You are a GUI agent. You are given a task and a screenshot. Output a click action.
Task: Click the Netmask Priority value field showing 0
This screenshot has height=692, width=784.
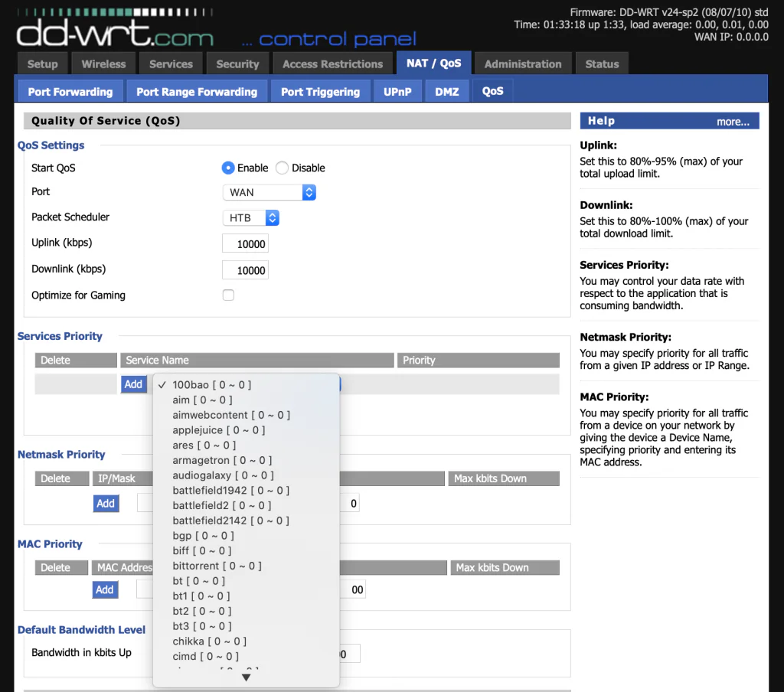click(x=349, y=504)
